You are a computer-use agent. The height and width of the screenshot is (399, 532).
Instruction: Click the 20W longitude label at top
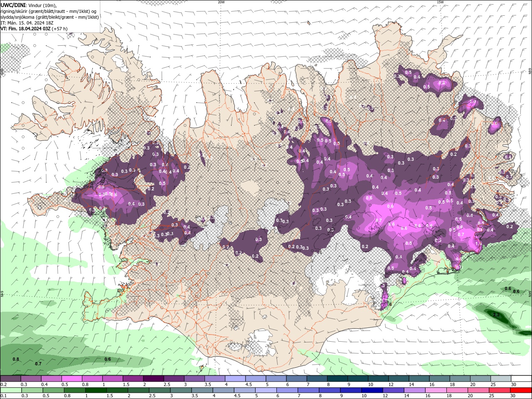221,2
